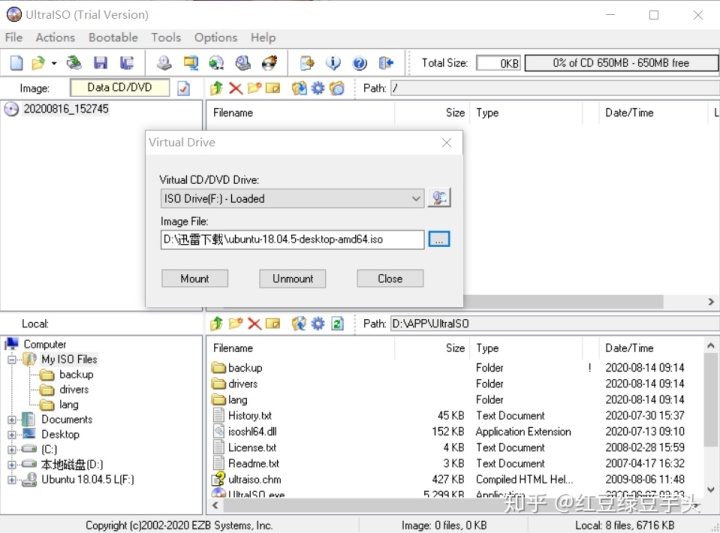Click the Refresh icon in Local pane toolbar
Viewport: 720px width, 533px height.
(x=338, y=324)
